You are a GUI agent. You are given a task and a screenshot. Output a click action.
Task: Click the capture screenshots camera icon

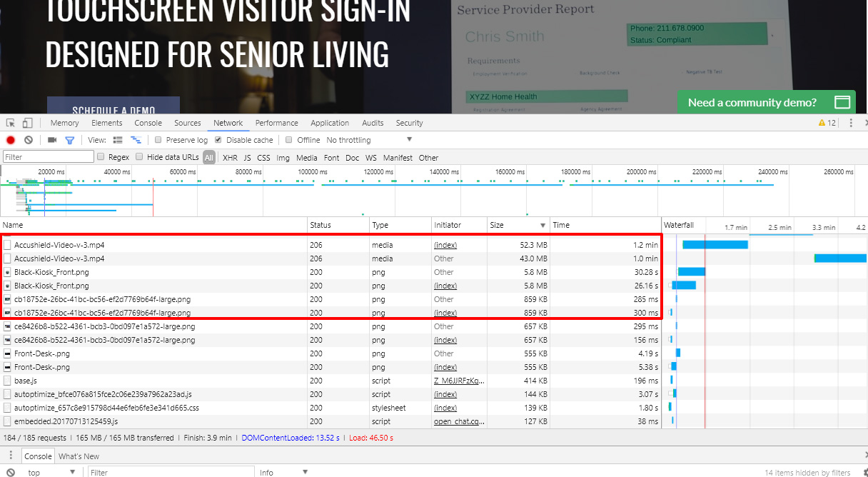pyautogui.click(x=52, y=140)
